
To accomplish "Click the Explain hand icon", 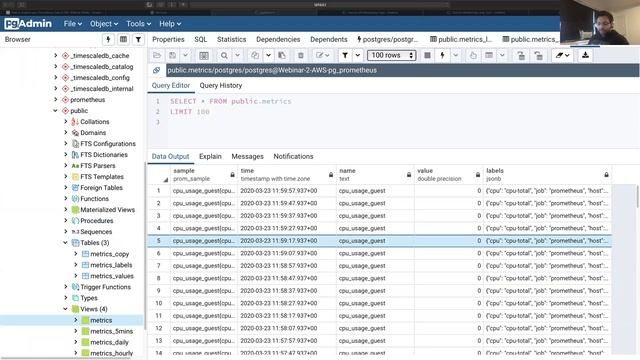I will click(473, 55).
